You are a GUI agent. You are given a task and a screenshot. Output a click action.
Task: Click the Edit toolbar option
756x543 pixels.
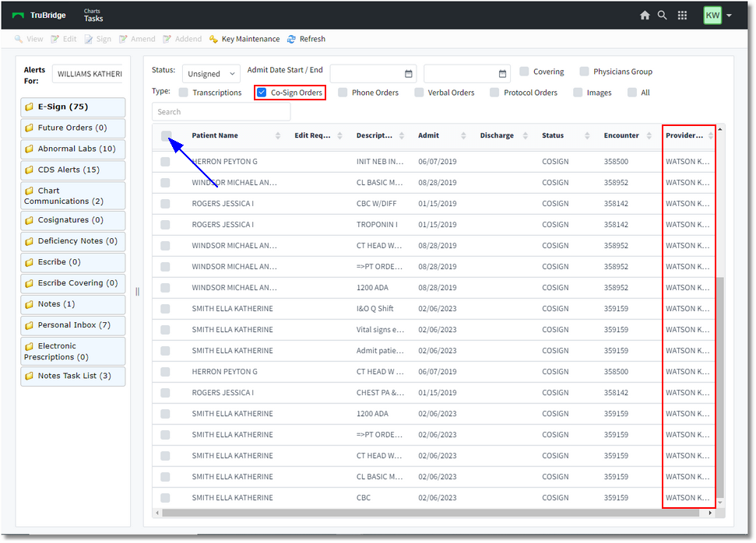pyautogui.click(x=64, y=39)
